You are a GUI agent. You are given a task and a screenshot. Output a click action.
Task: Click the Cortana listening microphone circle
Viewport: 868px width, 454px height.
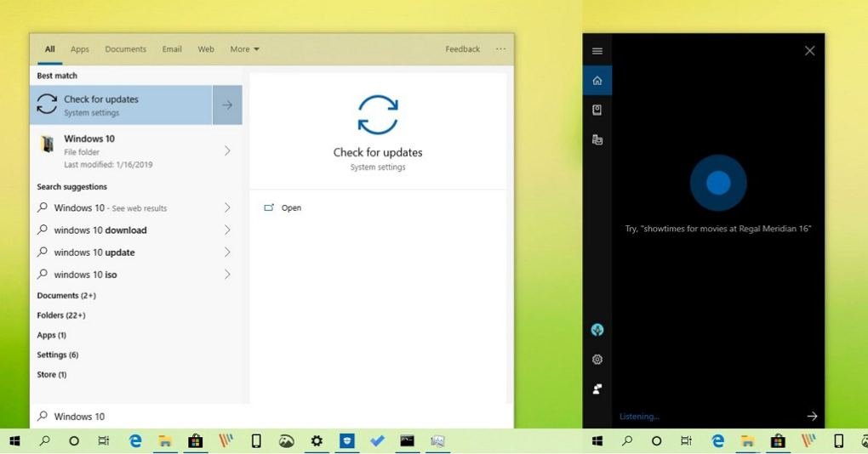pos(718,183)
